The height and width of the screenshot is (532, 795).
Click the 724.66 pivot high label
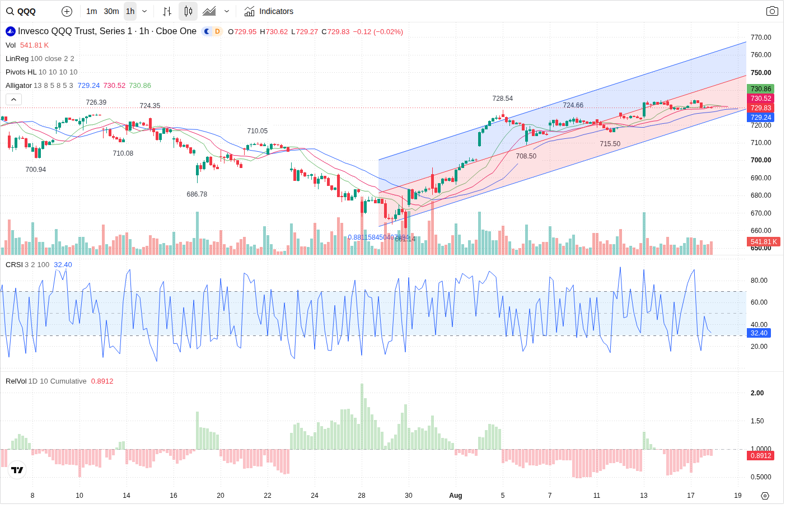click(x=573, y=105)
